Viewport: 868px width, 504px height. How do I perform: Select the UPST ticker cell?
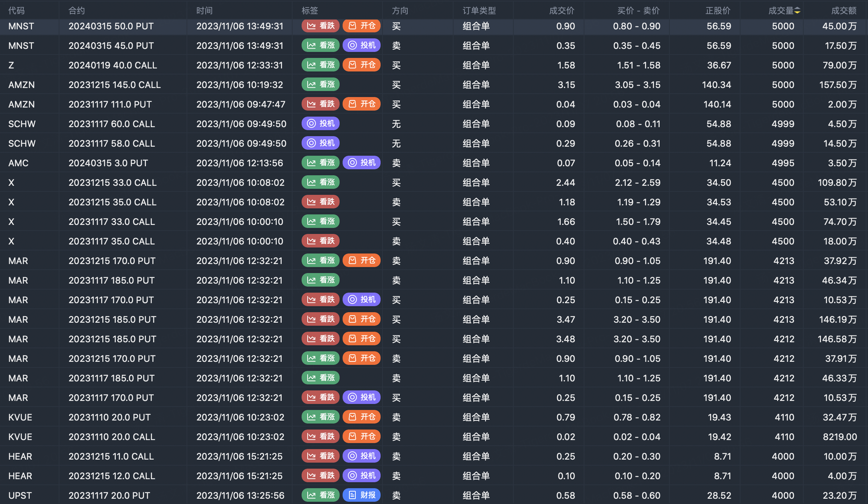[20, 495]
